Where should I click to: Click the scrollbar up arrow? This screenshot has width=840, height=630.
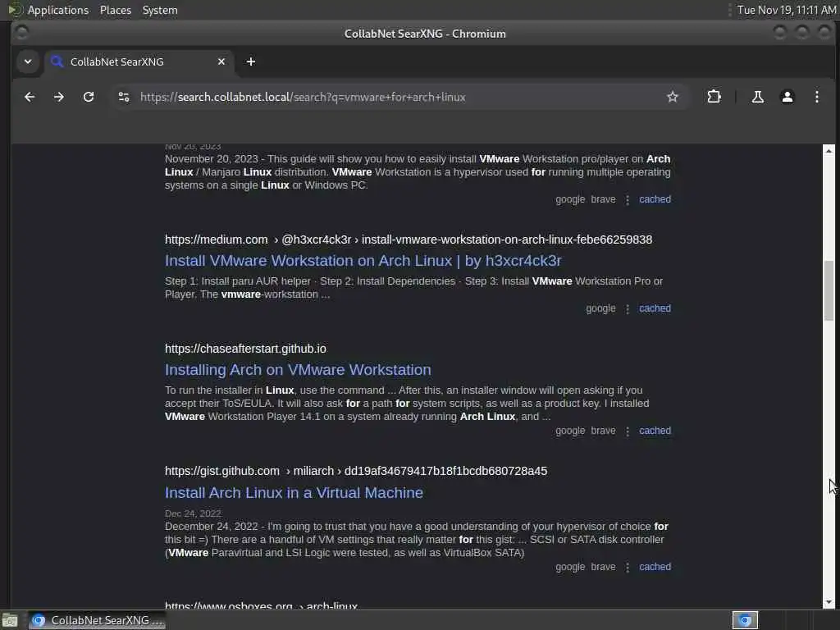pos(829,151)
